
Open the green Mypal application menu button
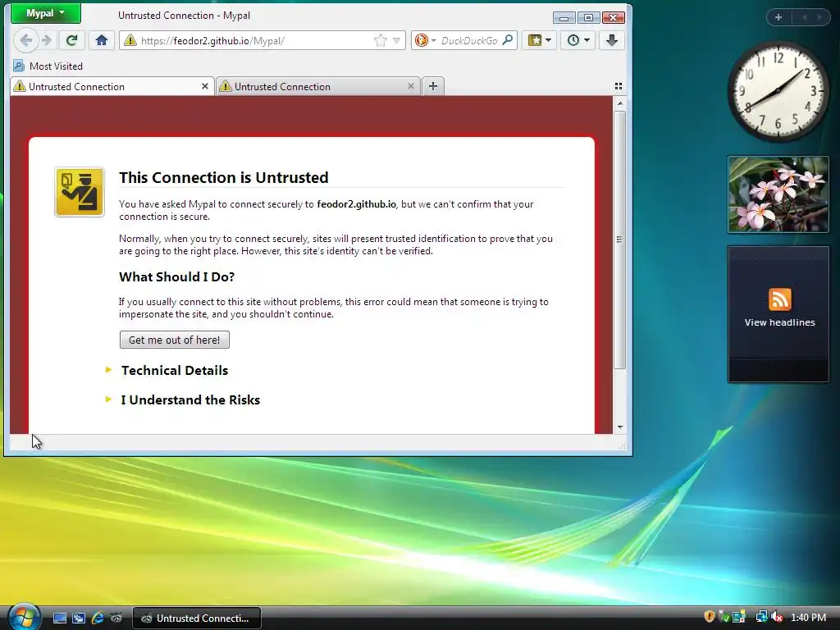coord(46,13)
